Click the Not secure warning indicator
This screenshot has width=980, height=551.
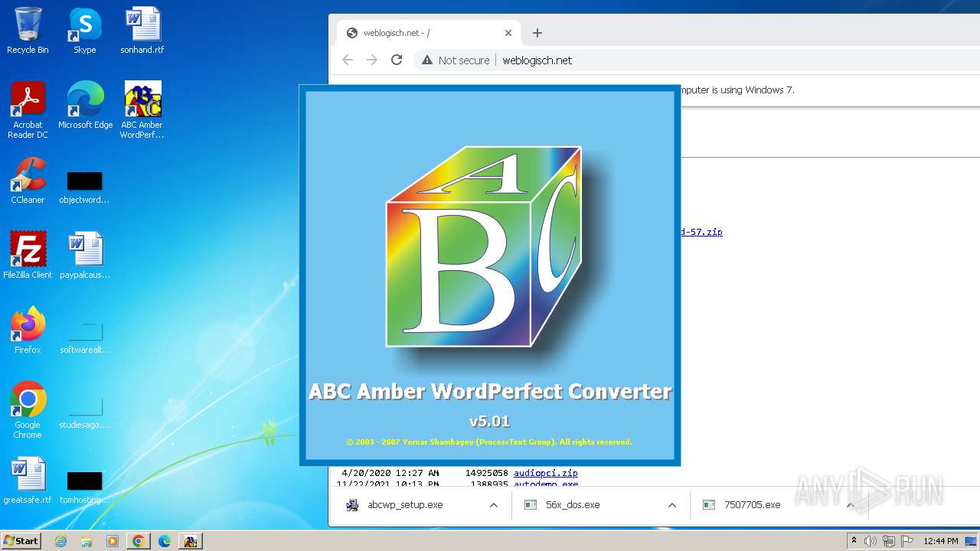[x=456, y=60]
